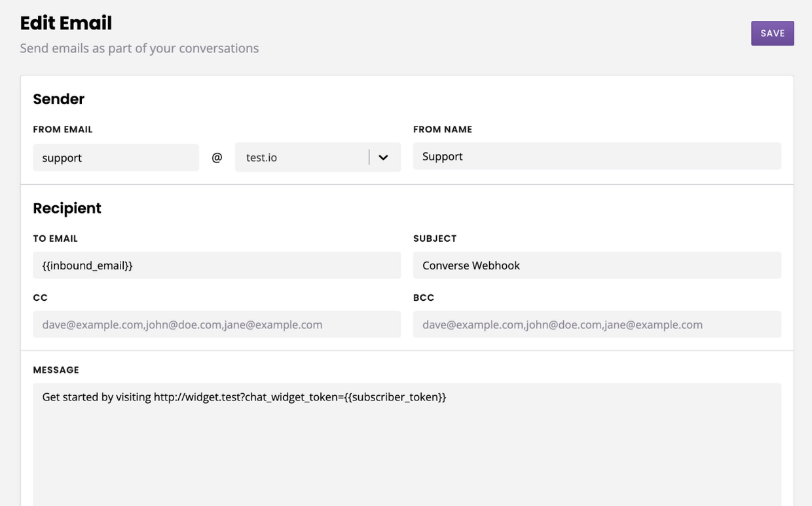Click the BCC label
The width and height of the screenshot is (812, 506).
pyautogui.click(x=424, y=298)
